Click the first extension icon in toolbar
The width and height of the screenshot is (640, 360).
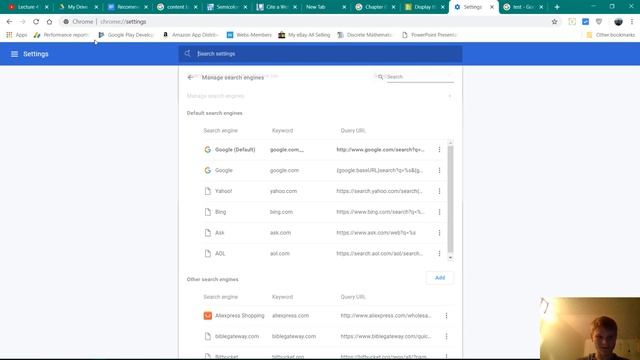pyautogui.click(x=572, y=22)
